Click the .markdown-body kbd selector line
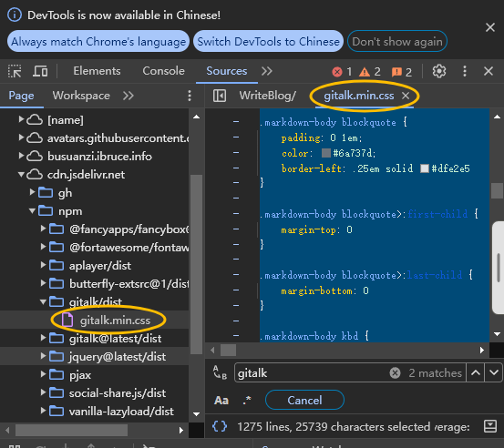Image resolution: width=504 pixels, height=448 pixels. 314,336
